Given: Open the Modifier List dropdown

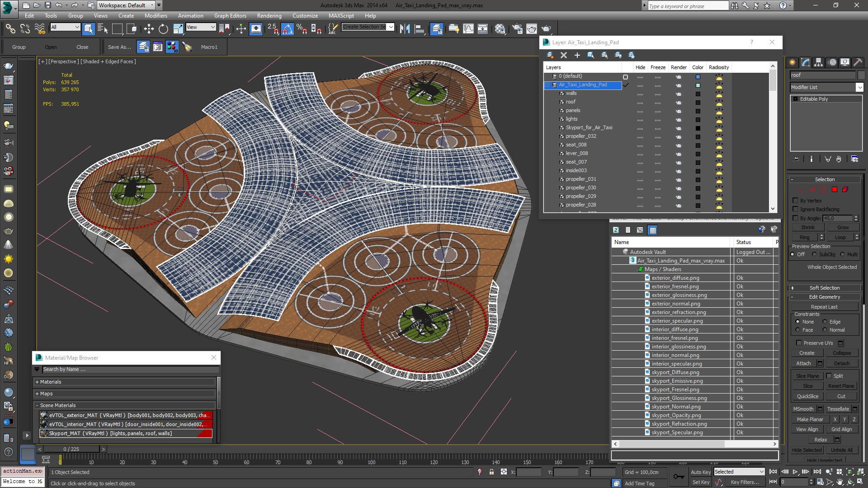Looking at the screenshot, I should coord(859,87).
